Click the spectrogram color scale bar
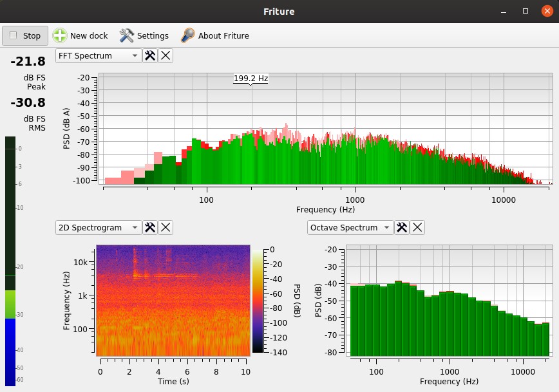The image size is (559, 392). pyautogui.click(x=257, y=301)
